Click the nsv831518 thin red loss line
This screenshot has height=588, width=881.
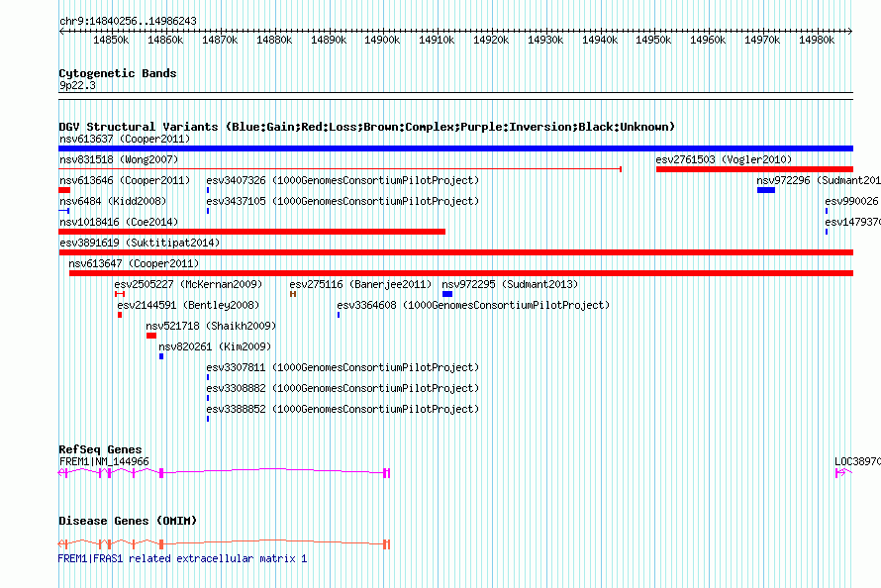pyautogui.click(x=340, y=169)
